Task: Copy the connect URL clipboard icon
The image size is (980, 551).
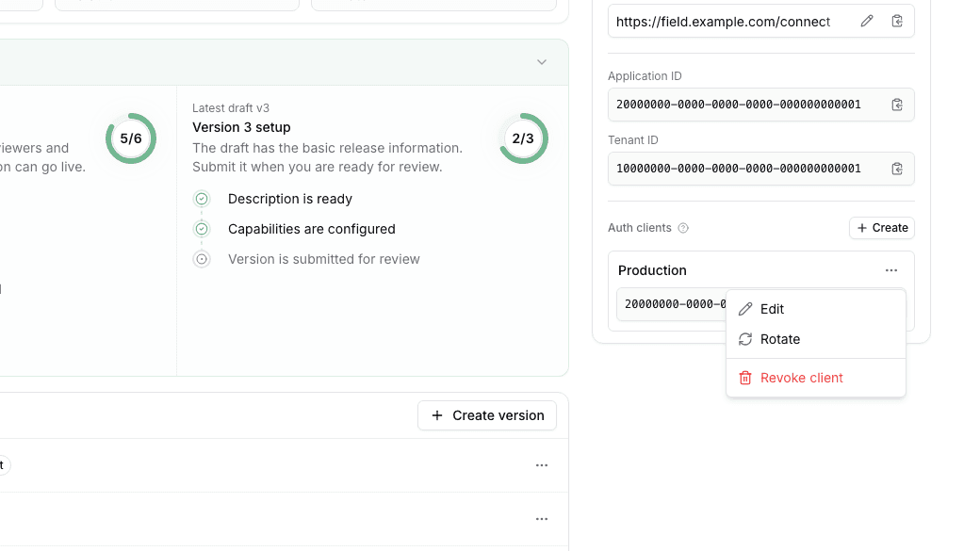Action: (x=897, y=22)
